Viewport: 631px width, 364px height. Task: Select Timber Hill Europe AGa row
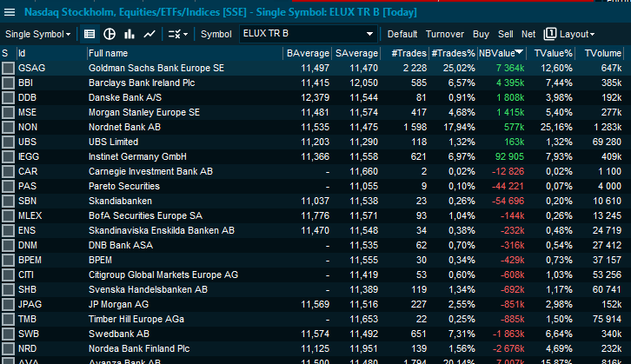point(315,320)
